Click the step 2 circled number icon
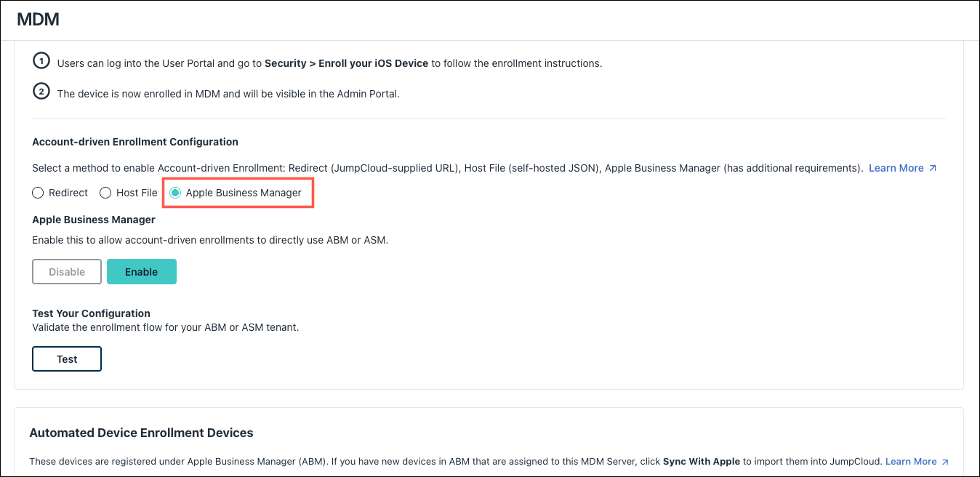Viewport: 980px width, 477px height. [41, 92]
